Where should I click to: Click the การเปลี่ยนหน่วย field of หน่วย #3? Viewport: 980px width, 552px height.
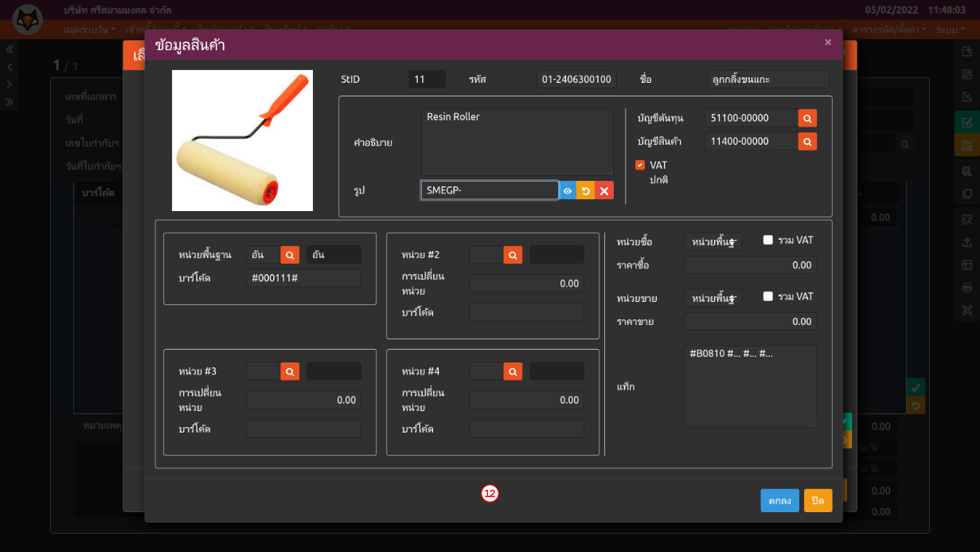(303, 400)
